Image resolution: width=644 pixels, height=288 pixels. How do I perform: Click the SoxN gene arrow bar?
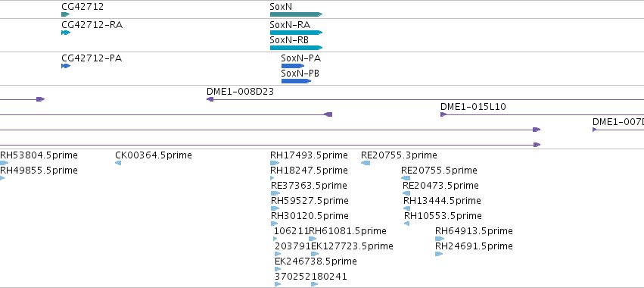(x=296, y=14)
